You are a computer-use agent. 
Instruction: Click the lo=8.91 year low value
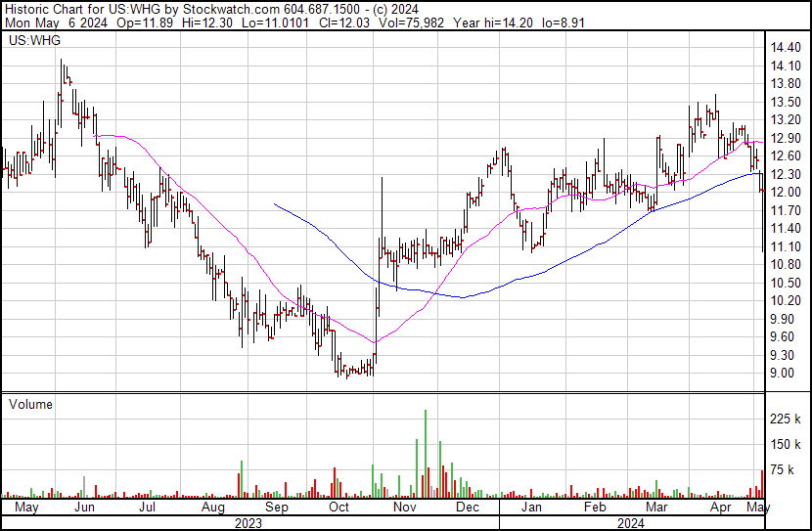pos(564,22)
